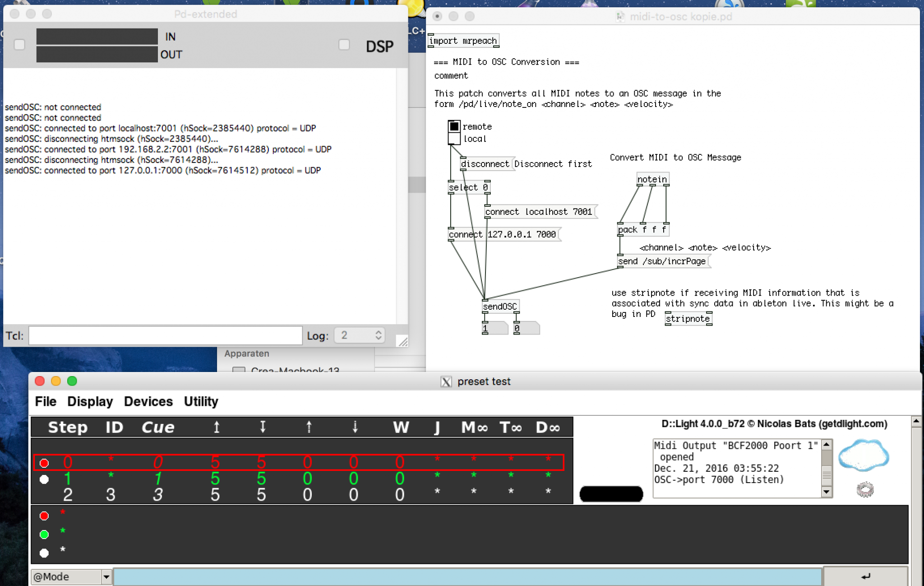Click the Pd file icon in midi-to-osc title bar
The image size is (924, 586).
(620, 17)
